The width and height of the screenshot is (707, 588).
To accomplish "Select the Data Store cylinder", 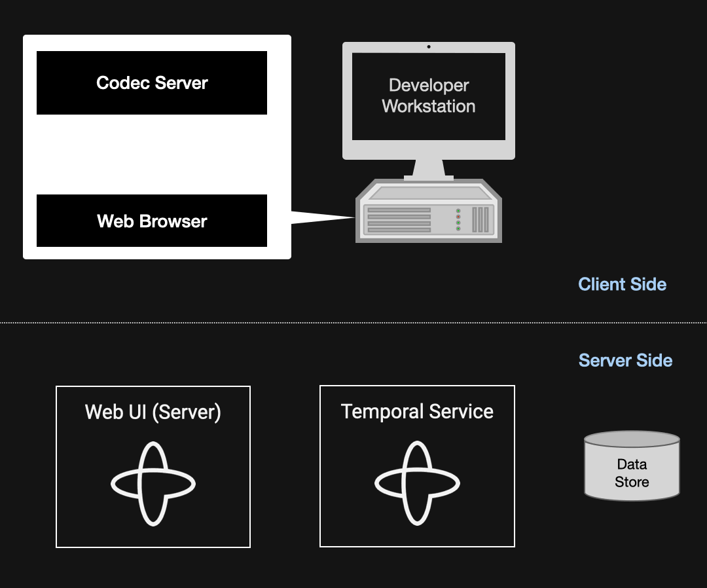I will pos(632,466).
